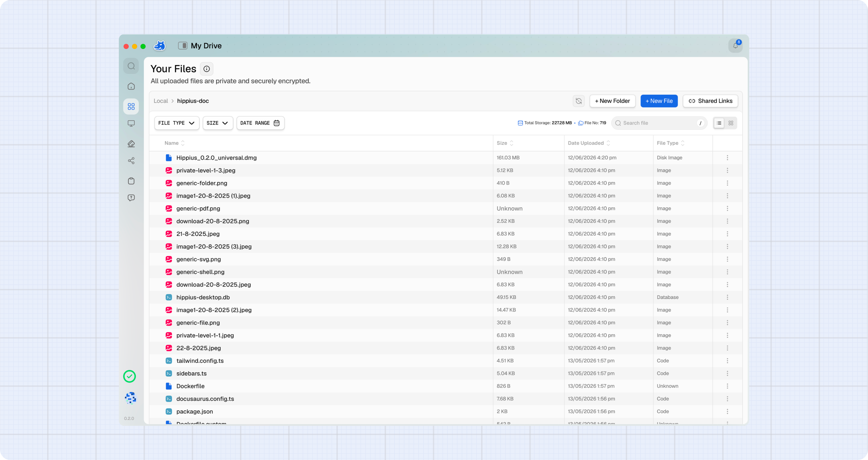Viewport: 868px width, 460px height.
Task: Click the image icon of private-level-1-3.jpeg
Action: tap(169, 170)
